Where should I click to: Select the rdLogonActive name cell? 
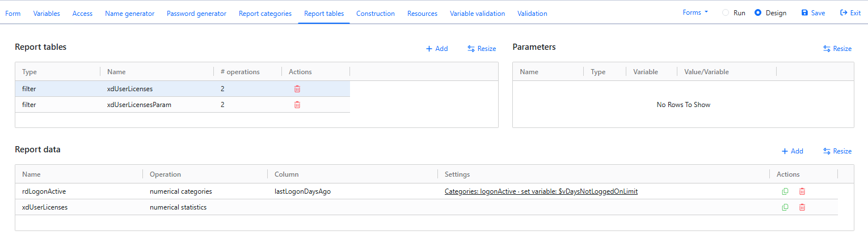coord(79,191)
